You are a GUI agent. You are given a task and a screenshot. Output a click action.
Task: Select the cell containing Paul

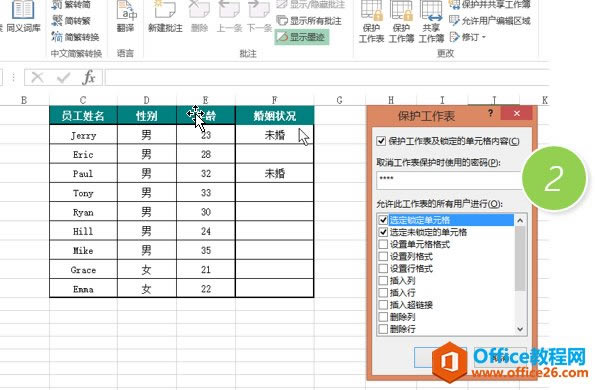(83, 174)
